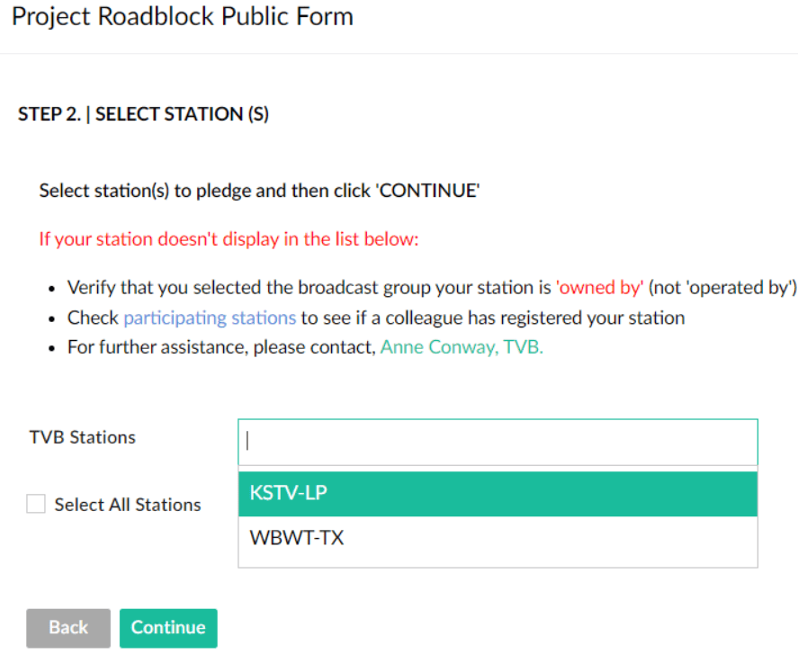The width and height of the screenshot is (798, 672).
Task: Tick the Select All Stations checkbox
Action: tap(36, 505)
